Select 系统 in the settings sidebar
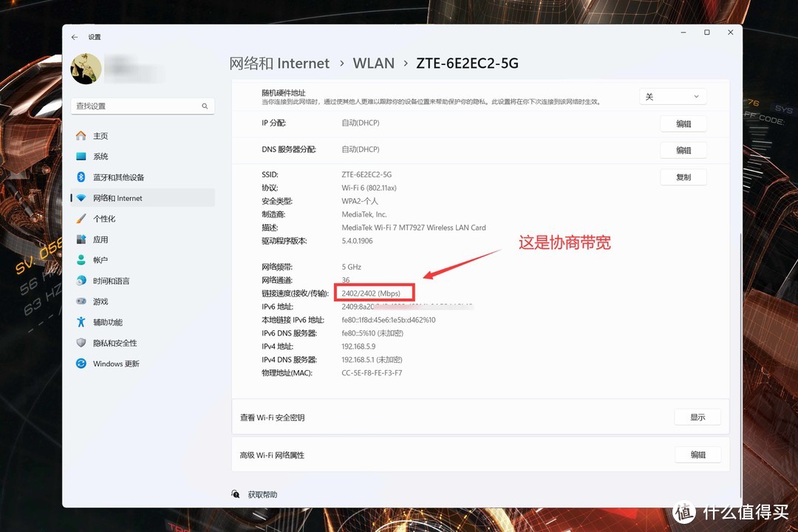The image size is (798, 532). pyautogui.click(x=101, y=156)
